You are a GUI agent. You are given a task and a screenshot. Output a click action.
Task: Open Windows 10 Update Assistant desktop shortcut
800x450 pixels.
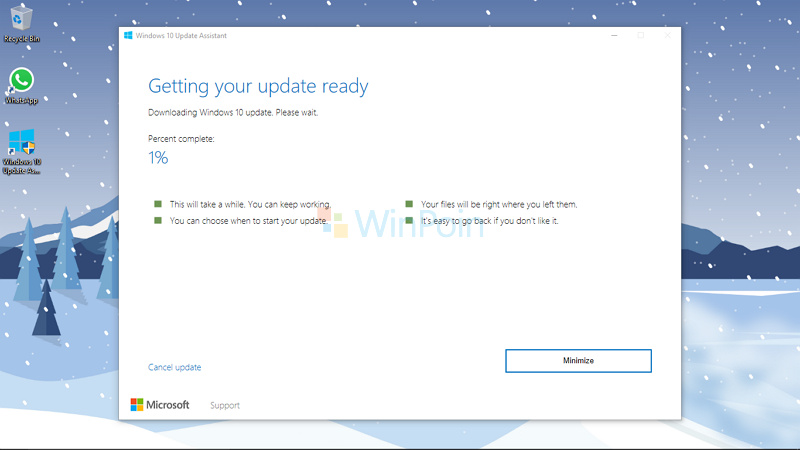tap(21, 152)
